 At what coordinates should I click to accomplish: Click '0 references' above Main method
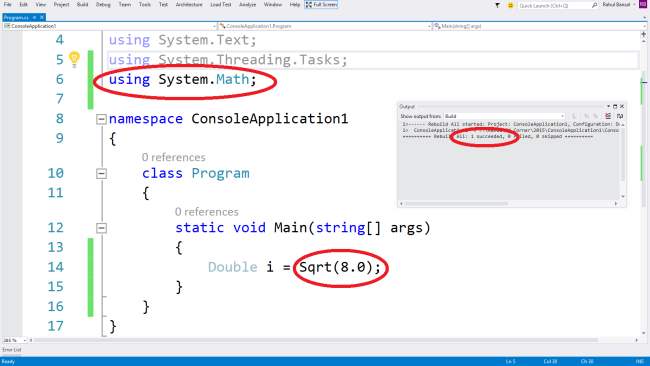206,212
